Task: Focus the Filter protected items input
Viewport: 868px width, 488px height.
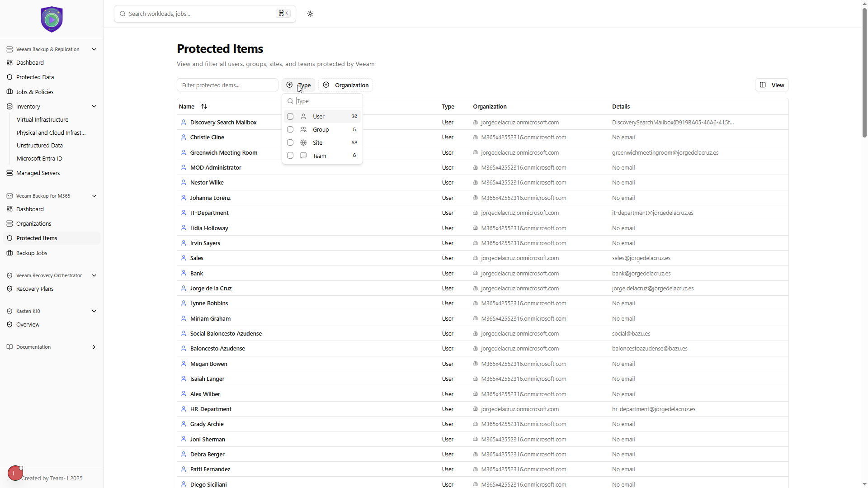Action: coord(227,85)
